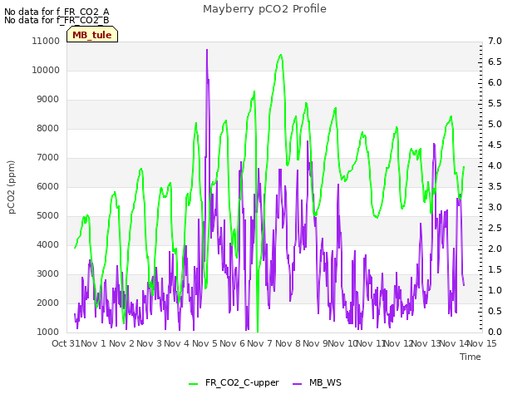Click the 3.5 right axis value
532x399 pixels.
tap(495, 186)
